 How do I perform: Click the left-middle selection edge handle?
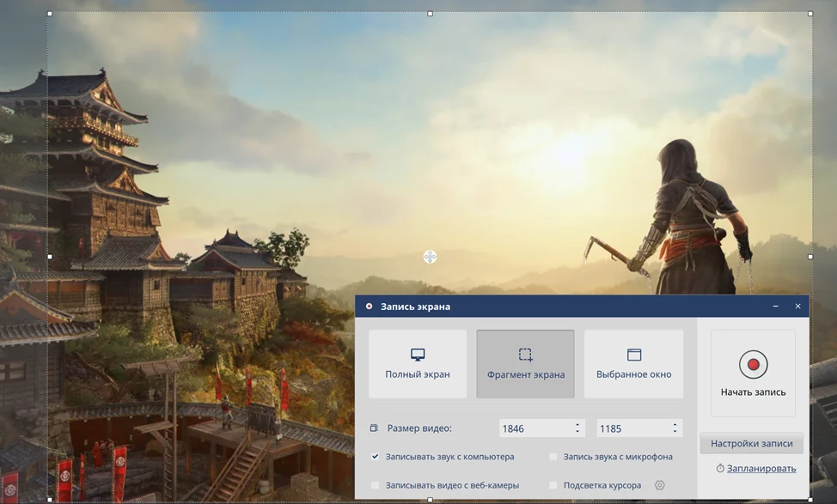click(50, 257)
